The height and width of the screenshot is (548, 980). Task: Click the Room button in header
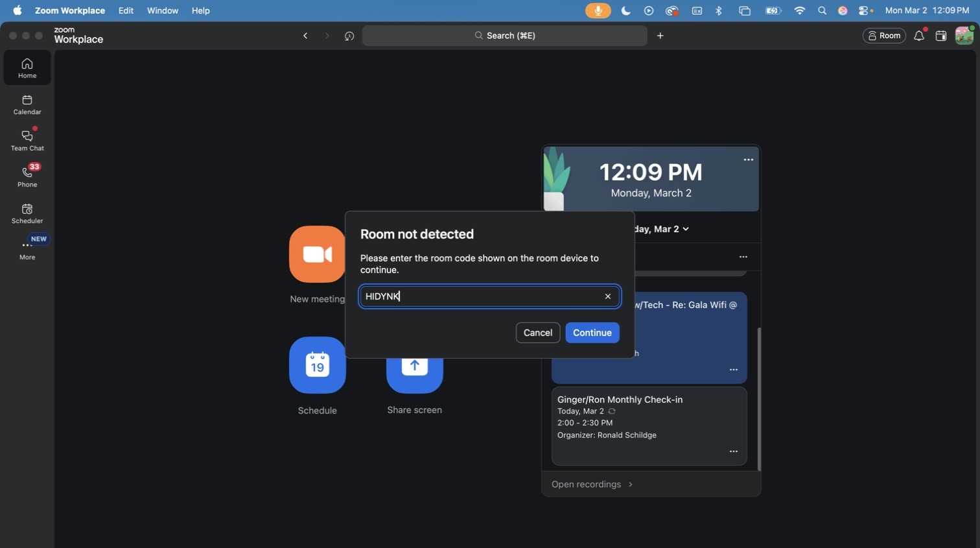884,36
